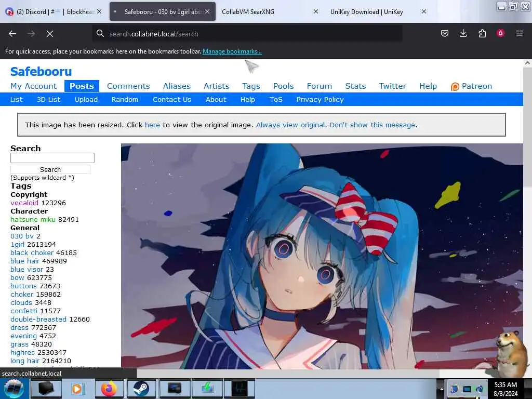The width and height of the screenshot is (532, 399).
Task: Load a Random post
Action: point(125,99)
